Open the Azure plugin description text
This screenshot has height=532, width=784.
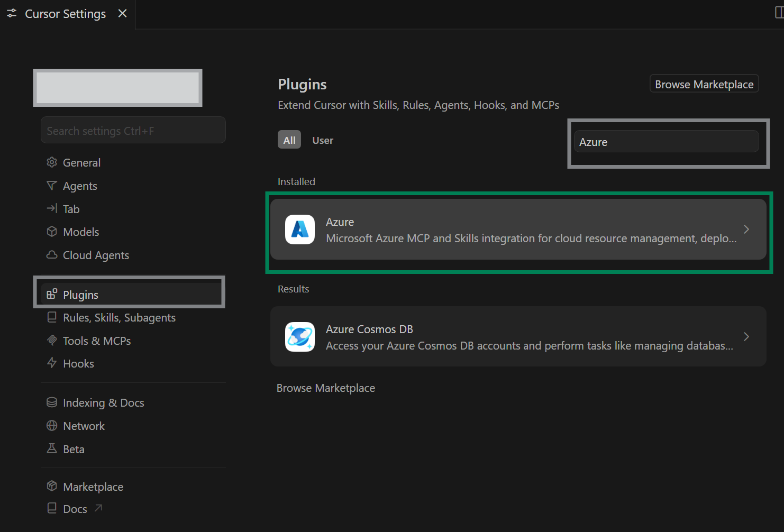point(531,239)
